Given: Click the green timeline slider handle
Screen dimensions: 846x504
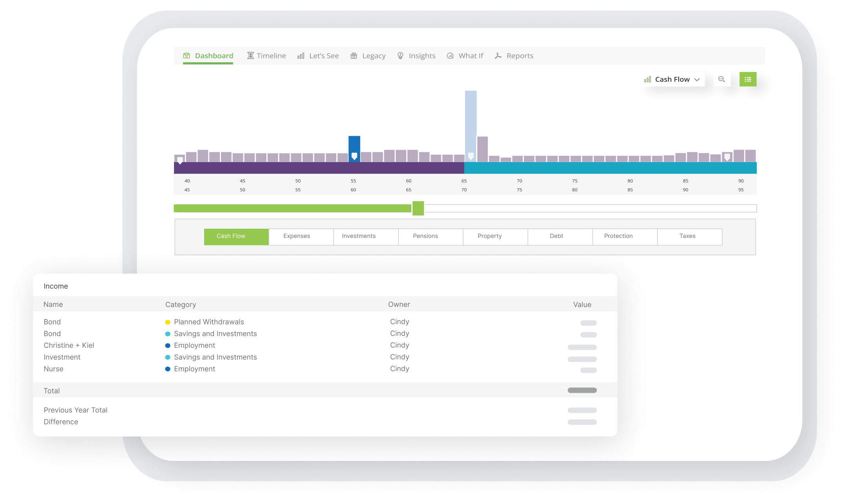Looking at the screenshot, I should click(x=418, y=208).
